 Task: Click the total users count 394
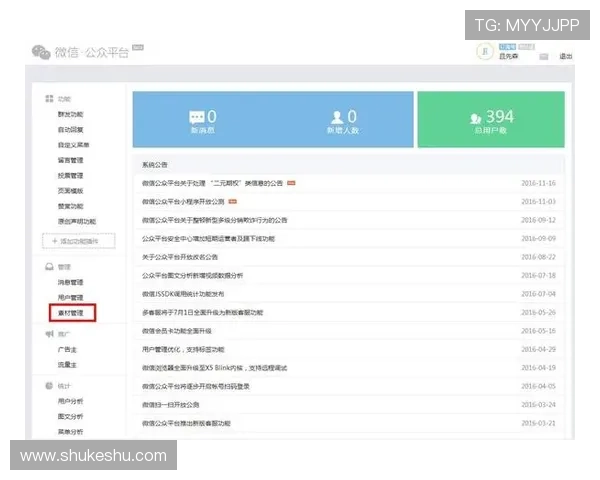500,117
